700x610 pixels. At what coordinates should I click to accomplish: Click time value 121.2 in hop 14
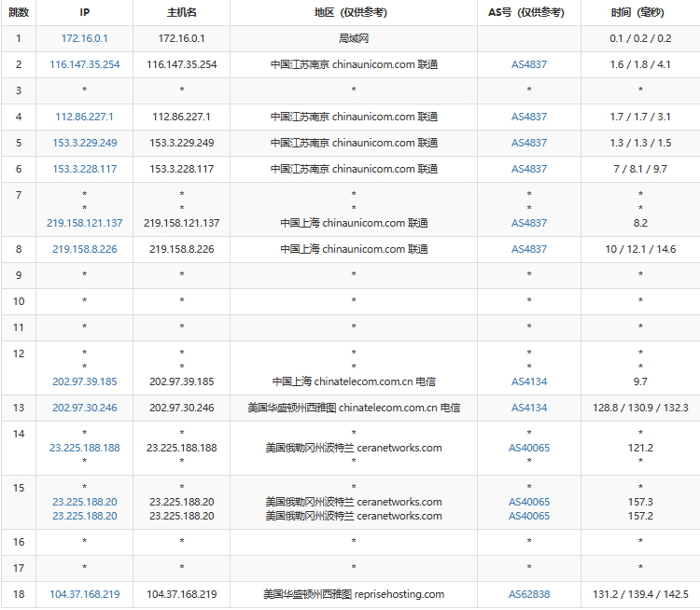pos(640,448)
